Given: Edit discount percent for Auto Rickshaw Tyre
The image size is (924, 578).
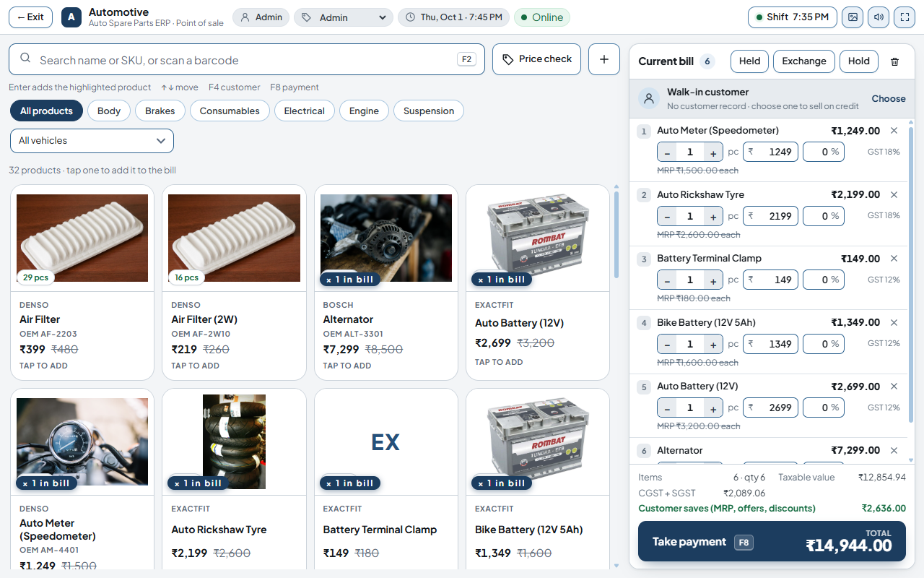Looking at the screenshot, I should 823,216.
